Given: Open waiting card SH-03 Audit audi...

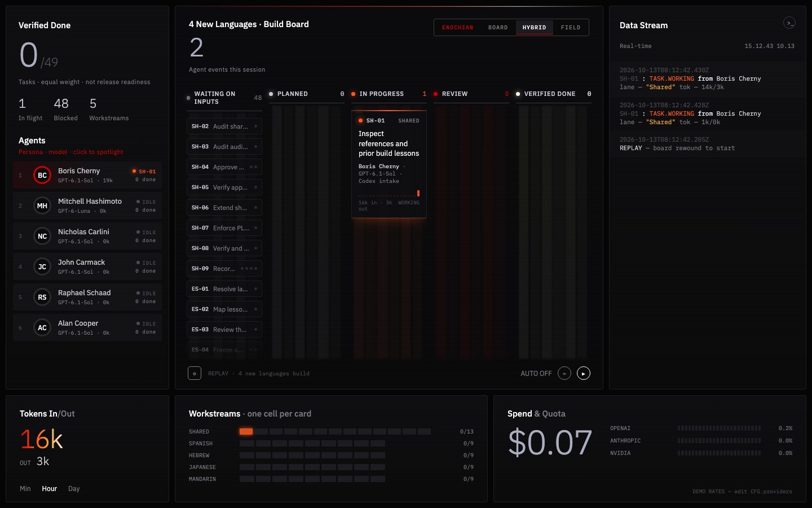Looking at the screenshot, I should point(224,147).
